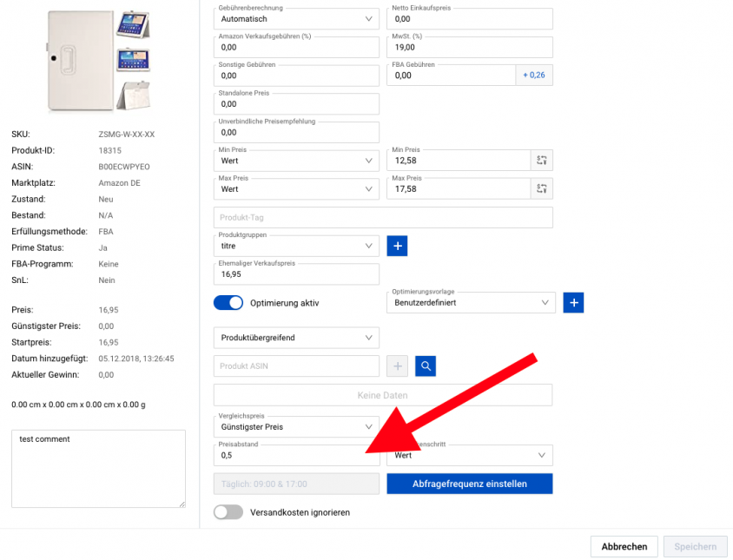Image resolution: width=733 pixels, height=560 pixels.
Task: Click the Netto Einkaufspreis field
Action: pyautogui.click(x=470, y=19)
